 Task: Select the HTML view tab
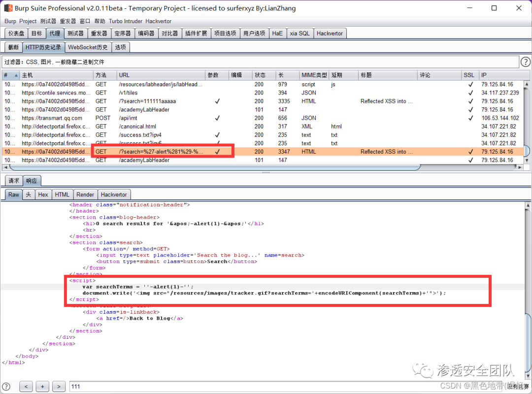[62, 195]
